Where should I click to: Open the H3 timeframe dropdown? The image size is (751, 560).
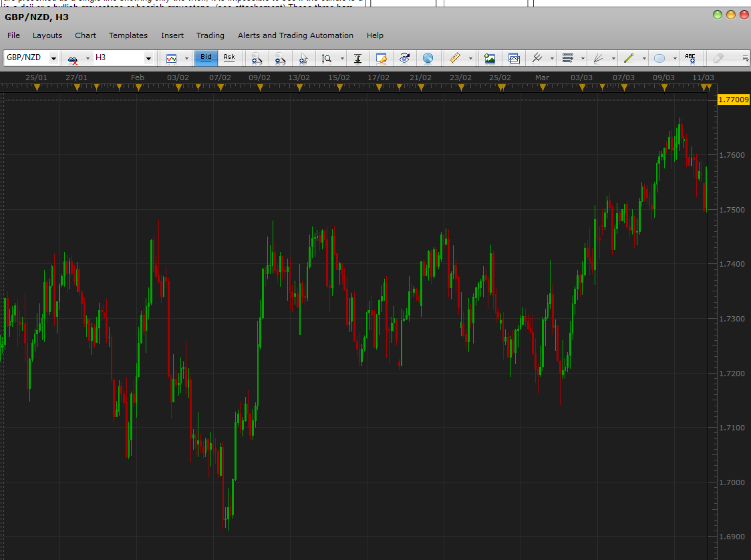pyautogui.click(x=148, y=58)
